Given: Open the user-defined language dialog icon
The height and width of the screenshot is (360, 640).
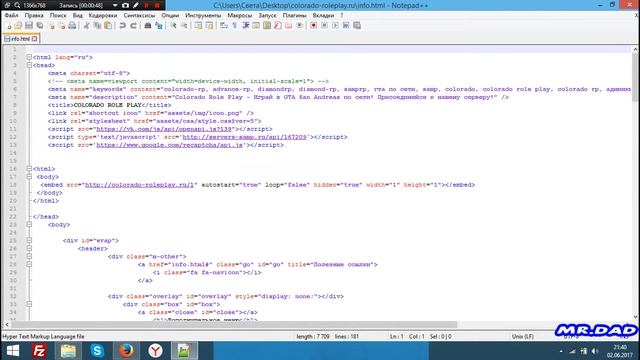Looking at the screenshot, I should click(256, 26).
